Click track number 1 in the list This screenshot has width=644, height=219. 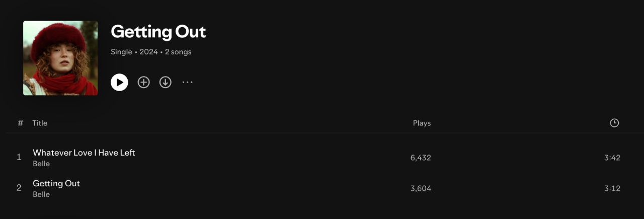[19, 157]
